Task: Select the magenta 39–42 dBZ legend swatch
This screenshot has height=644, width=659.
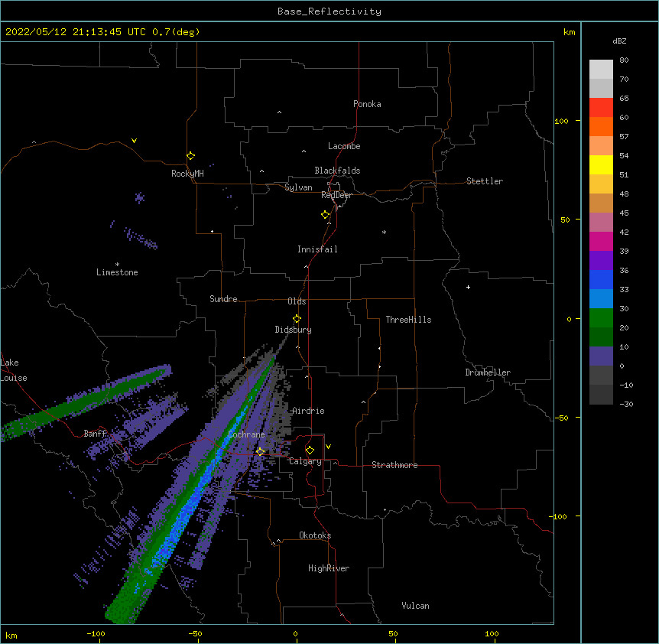Action: (x=601, y=241)
